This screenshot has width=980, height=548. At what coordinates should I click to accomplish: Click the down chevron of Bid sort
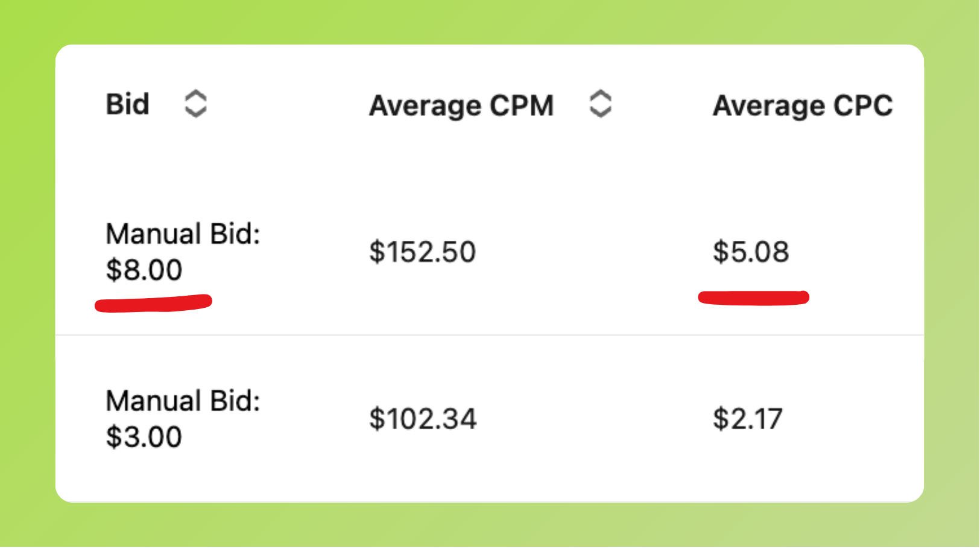195,113
